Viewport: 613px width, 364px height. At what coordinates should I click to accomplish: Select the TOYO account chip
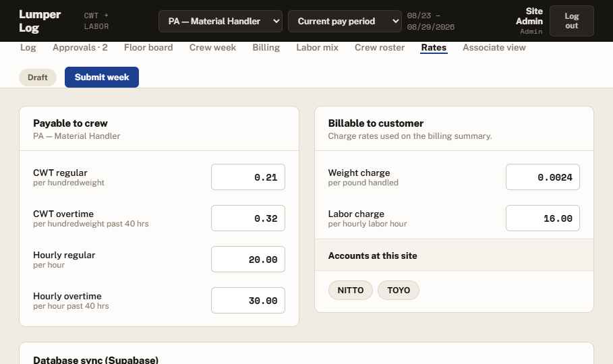pyautogui.click(x=399, y=290)
